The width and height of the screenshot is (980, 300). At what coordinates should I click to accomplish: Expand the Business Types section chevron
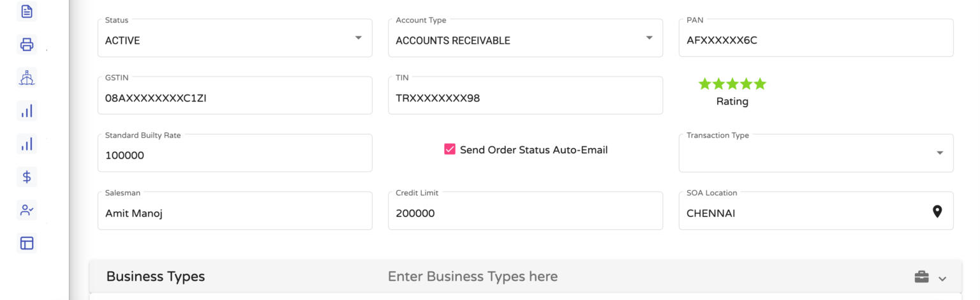942,278
